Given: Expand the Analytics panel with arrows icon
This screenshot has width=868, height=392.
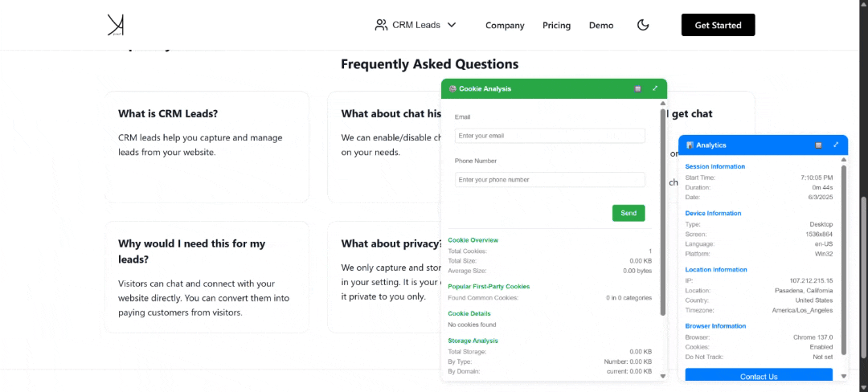Looking at the screenshot, I should click(836, 145).
